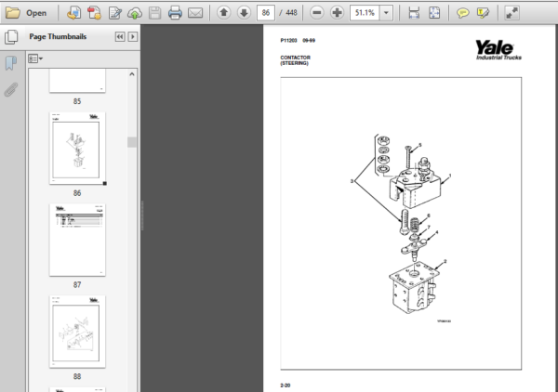
Task: Expand the thumbnails panel with the right arrow
Action: (x=133, y=36)
